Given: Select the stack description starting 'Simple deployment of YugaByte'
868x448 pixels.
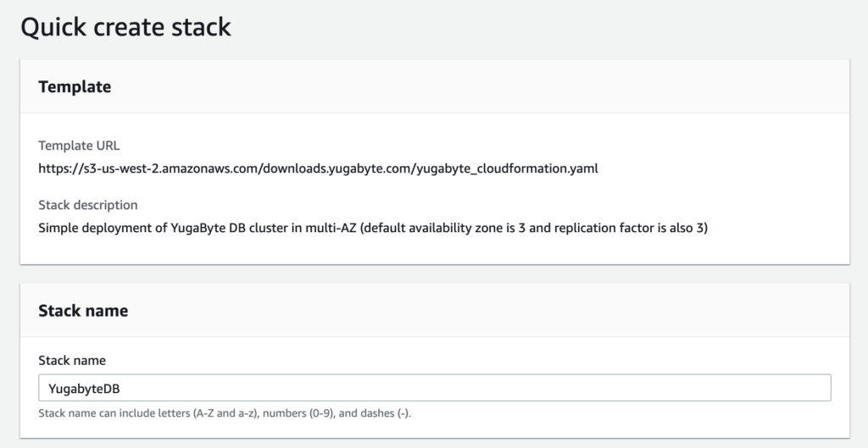Looking at the screenshot, I should pos(373,228).
